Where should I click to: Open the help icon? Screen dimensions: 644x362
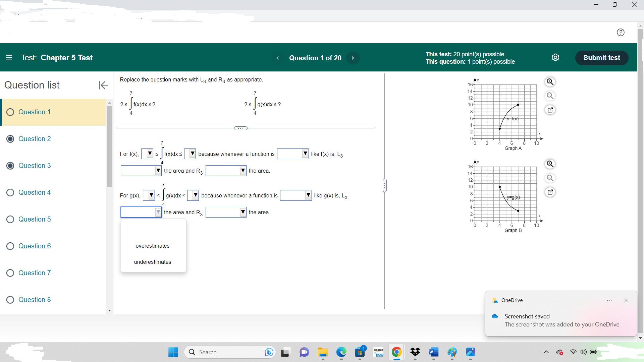coord(621,32)
